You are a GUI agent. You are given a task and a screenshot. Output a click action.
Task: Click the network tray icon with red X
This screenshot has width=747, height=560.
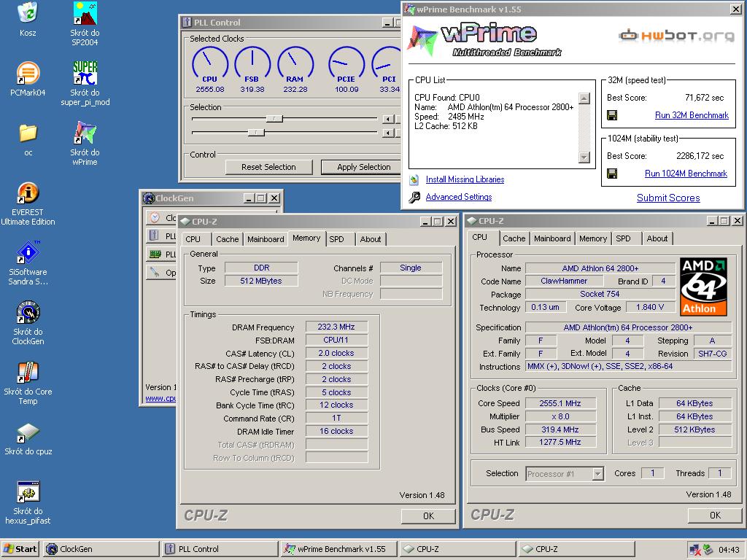click(695, 550)
